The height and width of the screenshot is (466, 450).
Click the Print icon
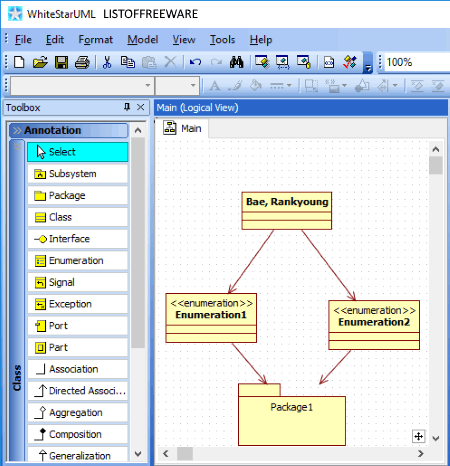pyautogui.click(x=82, y=62)
